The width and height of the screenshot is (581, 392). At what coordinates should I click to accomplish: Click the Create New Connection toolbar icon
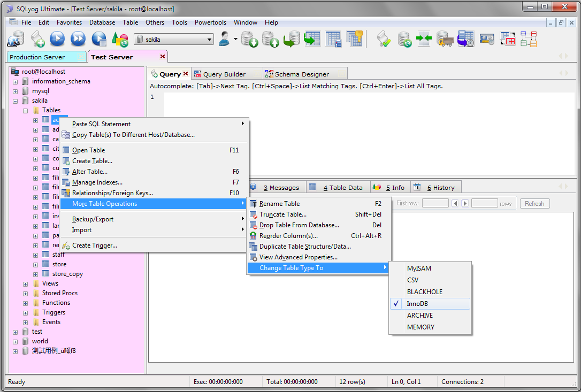(16, 39)
